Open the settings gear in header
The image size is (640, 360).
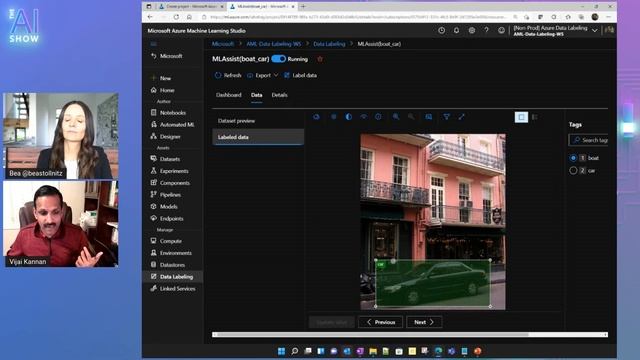471,31
